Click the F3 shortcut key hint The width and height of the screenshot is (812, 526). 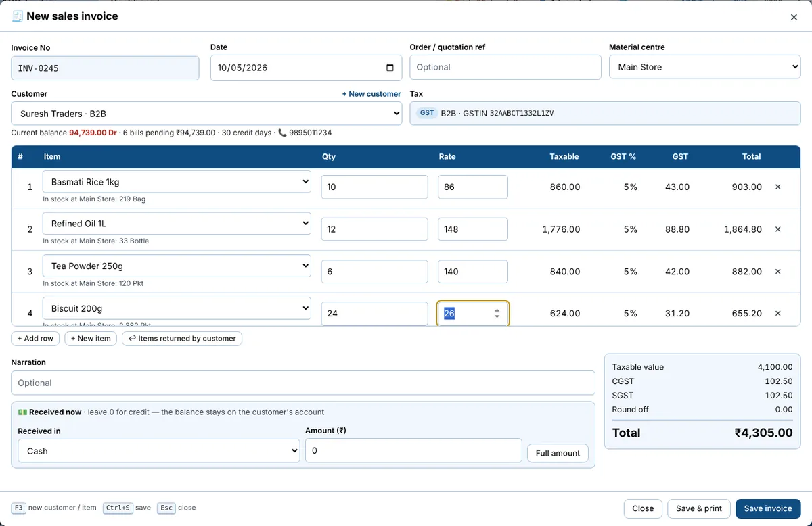pyautogui.click(x=18, y=508)
